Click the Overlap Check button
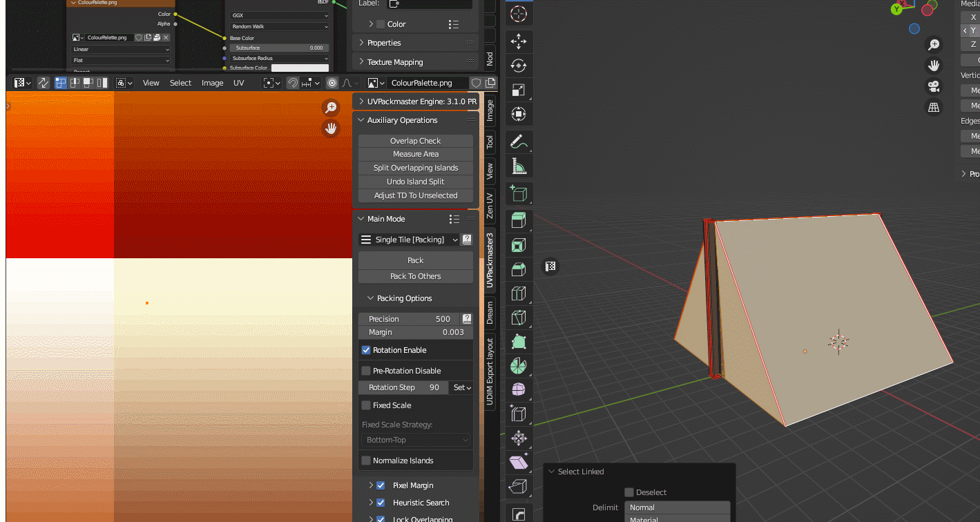 point(415,141)
